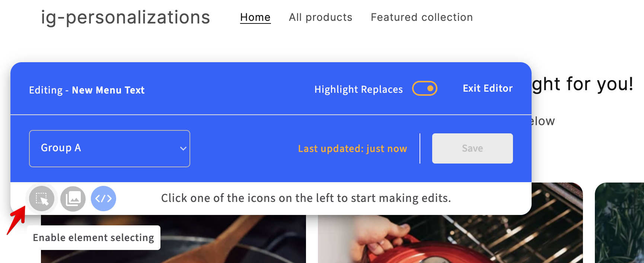The height and width of the screenshot is (263, 644).
Task: Open the code editor icon
Action: [x=103, y=199]
